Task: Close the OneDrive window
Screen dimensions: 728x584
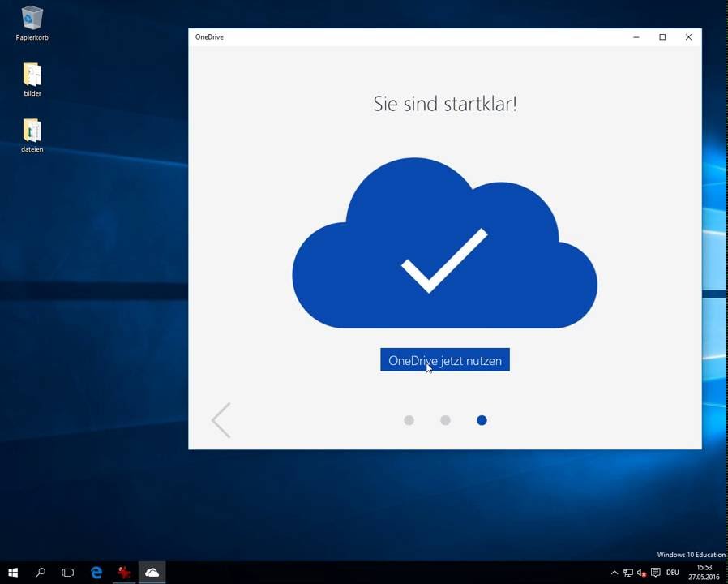Action: tap(688, 37)
